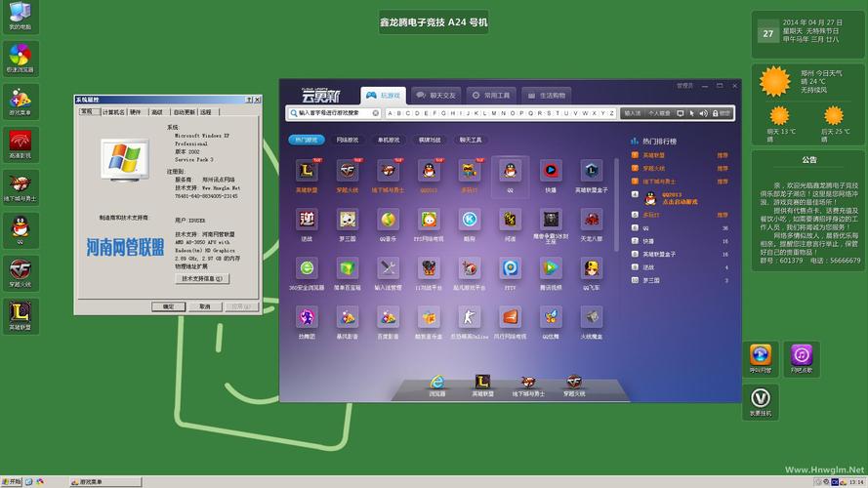The height and width of the screenshot is (488, 868).
Task: Select 聊天工具 category filter
Action: [471, 140]
